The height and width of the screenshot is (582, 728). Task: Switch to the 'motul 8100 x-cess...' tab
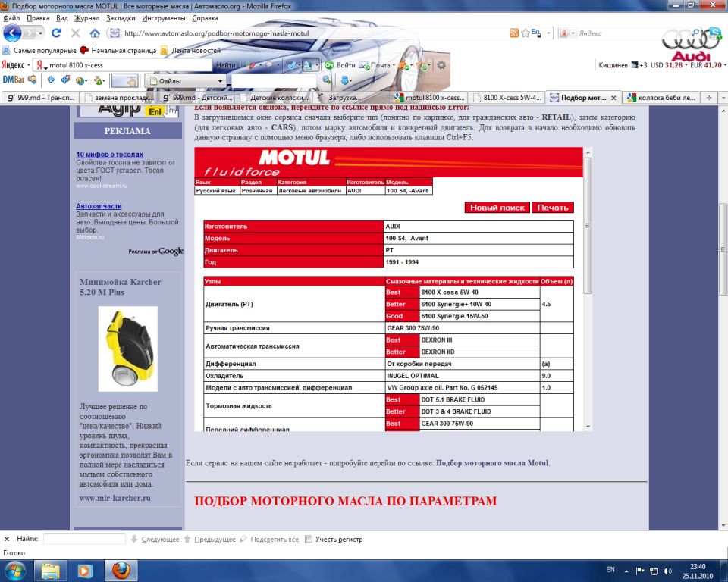429,98
